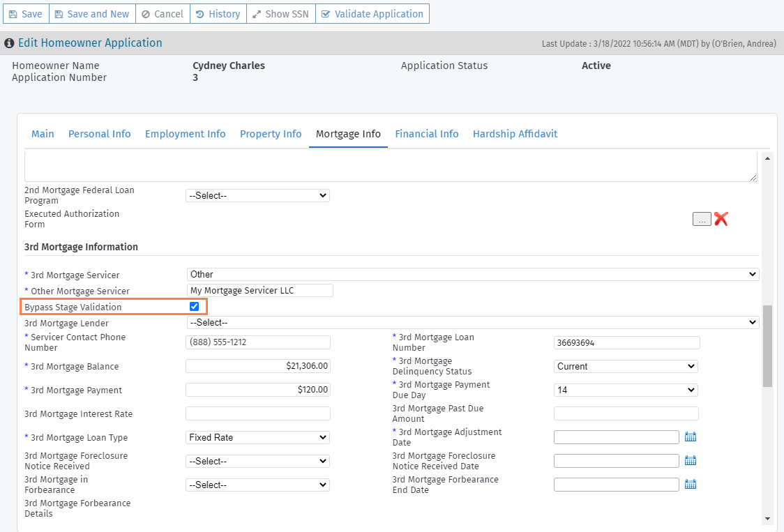Click the ellipsis browse button for authorization form

702,220
